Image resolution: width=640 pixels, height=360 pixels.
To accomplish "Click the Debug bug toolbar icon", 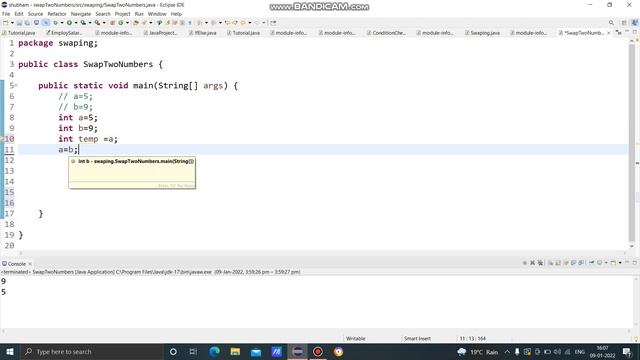I will (55, 23).
